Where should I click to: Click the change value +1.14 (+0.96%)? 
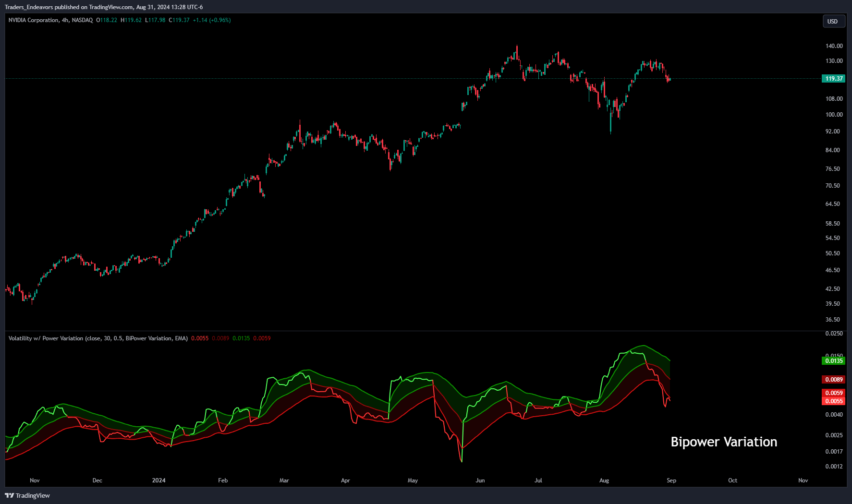[x=212, y=20]
